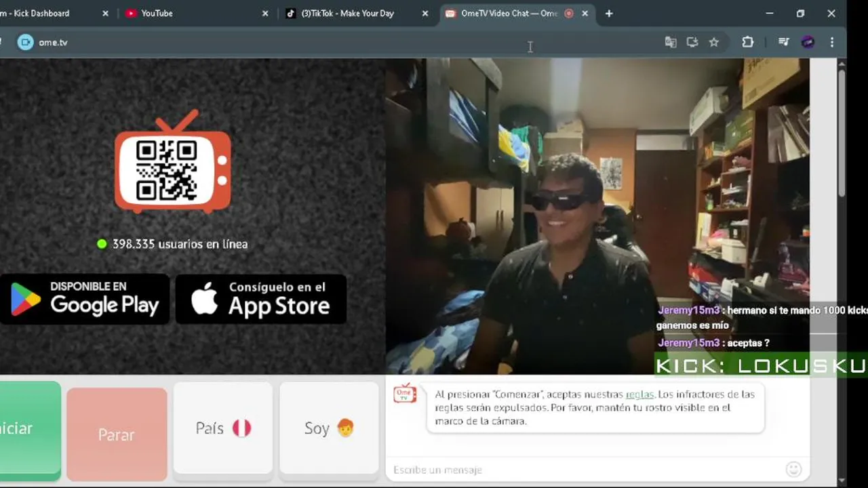Viewport: 868px width, 488px height.
Task: Open the Chrome three-dot menu
Action: click(832, 42)
